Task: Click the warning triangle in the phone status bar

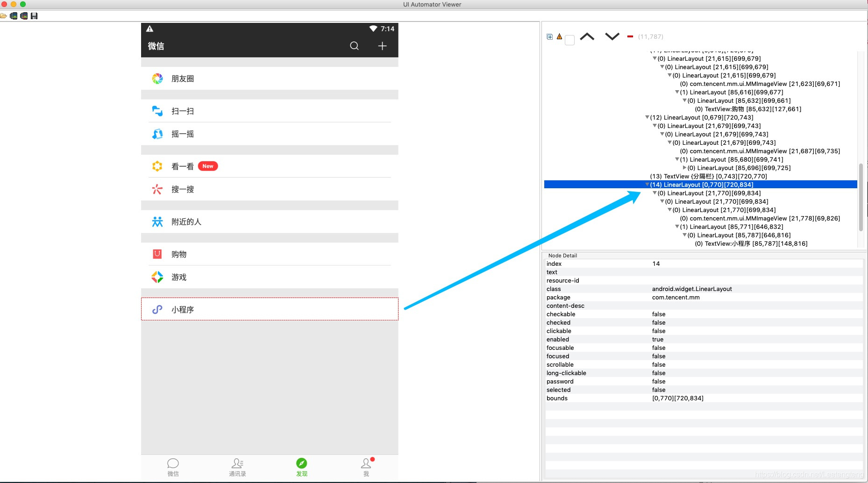Action: pos(150,29)
